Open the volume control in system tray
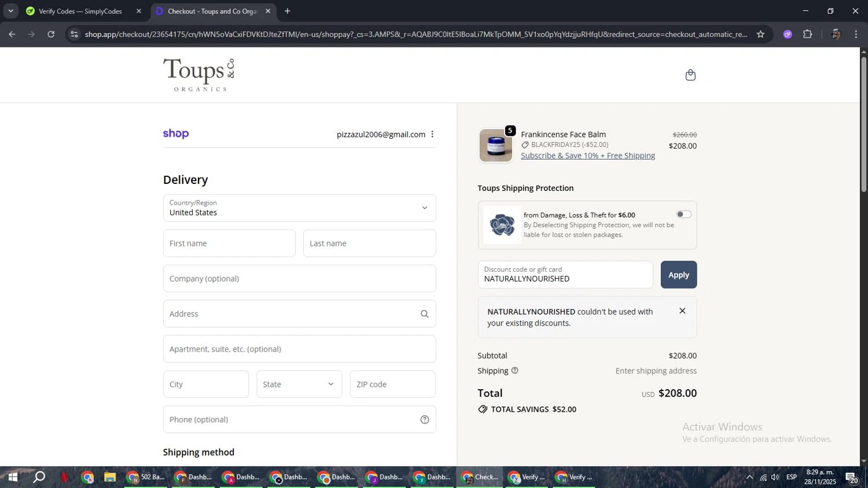Image resolution: width=868 pixels, height=488 pixels. pos(775,477)
